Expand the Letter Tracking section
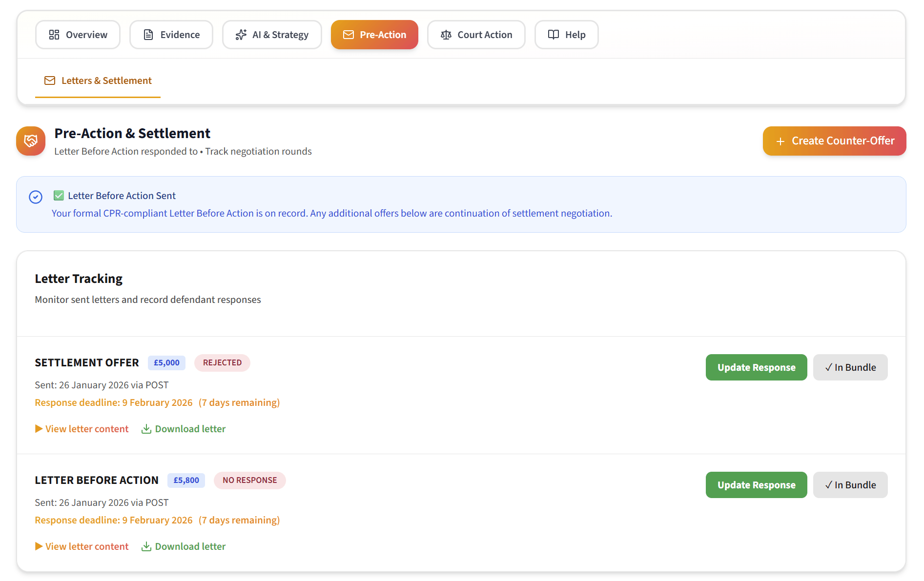The height and width of the screenshot is (581, 924). tap(78, 278)
